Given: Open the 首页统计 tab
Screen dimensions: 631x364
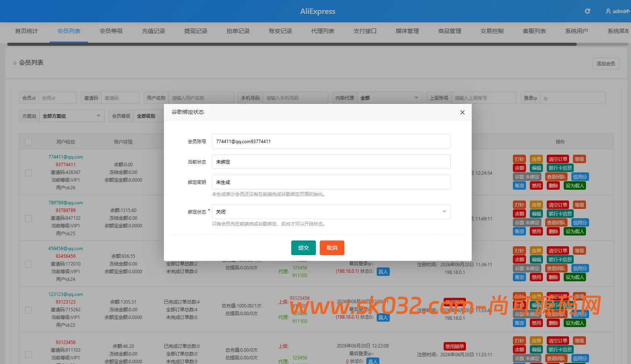Looking at the screenshot, I should 27,31.
